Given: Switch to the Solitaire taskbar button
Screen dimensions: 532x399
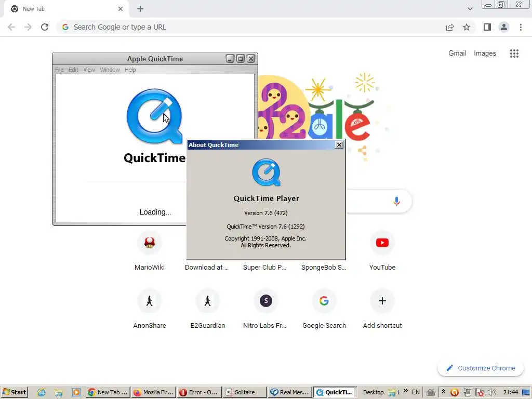Looking at the screenshot, I should tap(244, 392).
